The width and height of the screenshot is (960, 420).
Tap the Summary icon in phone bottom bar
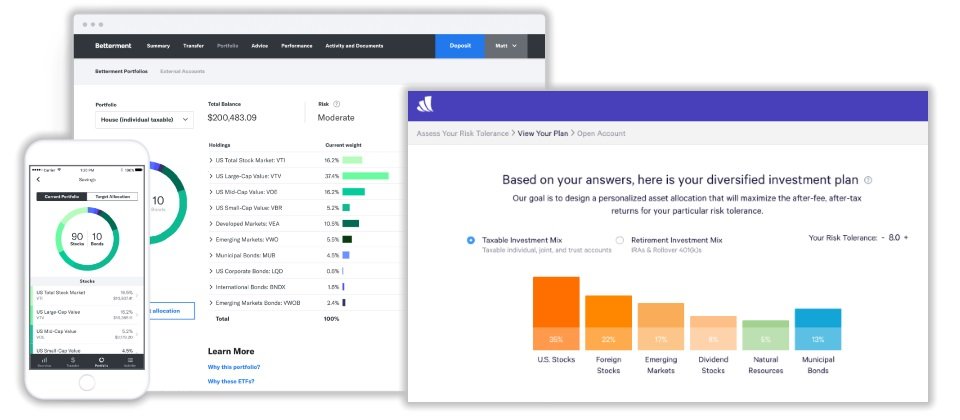44,361
